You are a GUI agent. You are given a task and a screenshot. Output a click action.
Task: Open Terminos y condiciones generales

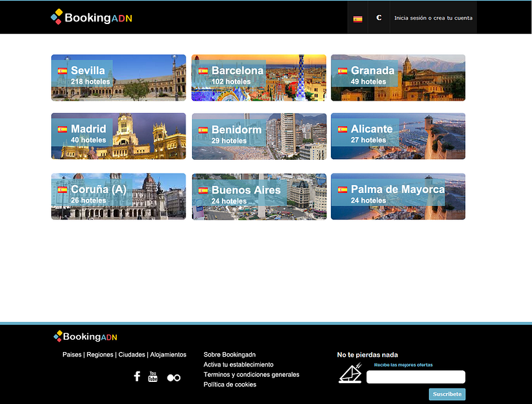[250, 374]
